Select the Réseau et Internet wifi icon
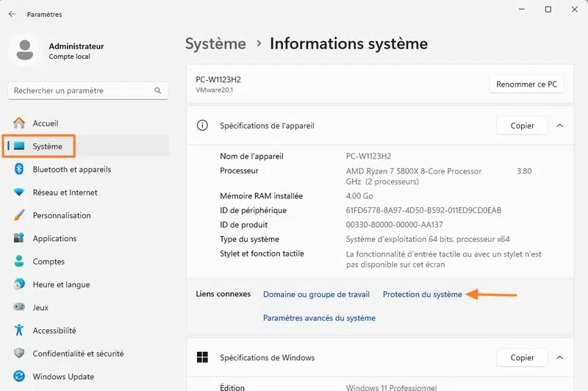 click(19, 193)
